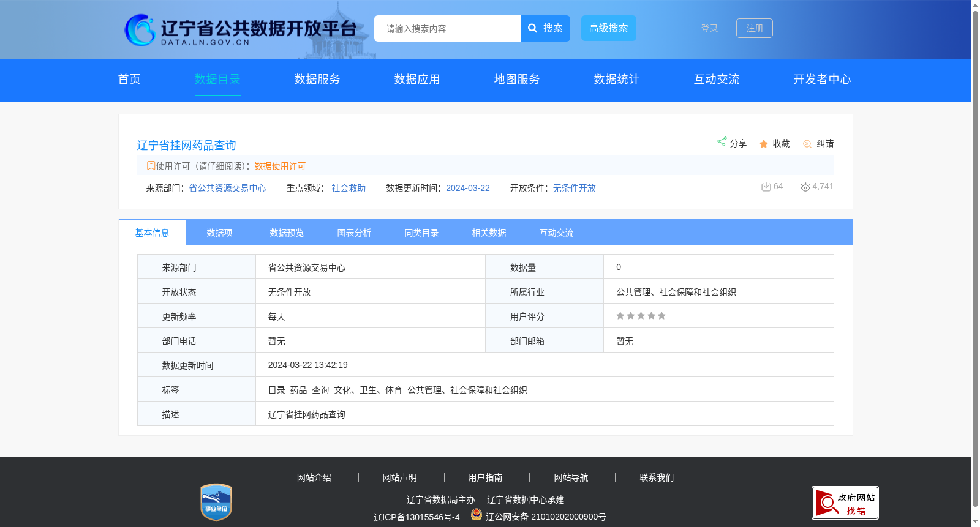Click the 事业单位 badge icon

(216, 503)
